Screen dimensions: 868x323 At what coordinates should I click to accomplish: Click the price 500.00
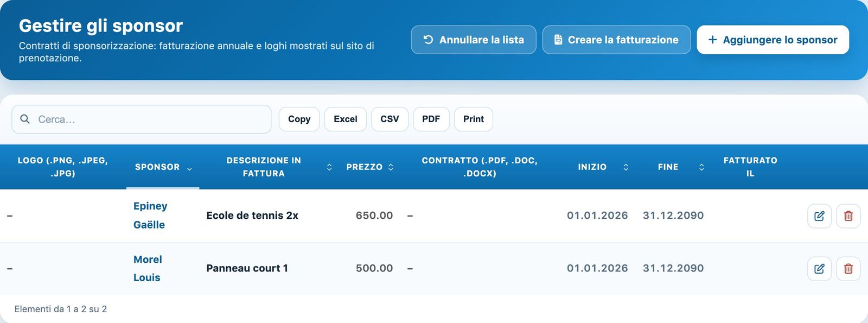pyautogui.click(x=374, y=268)
